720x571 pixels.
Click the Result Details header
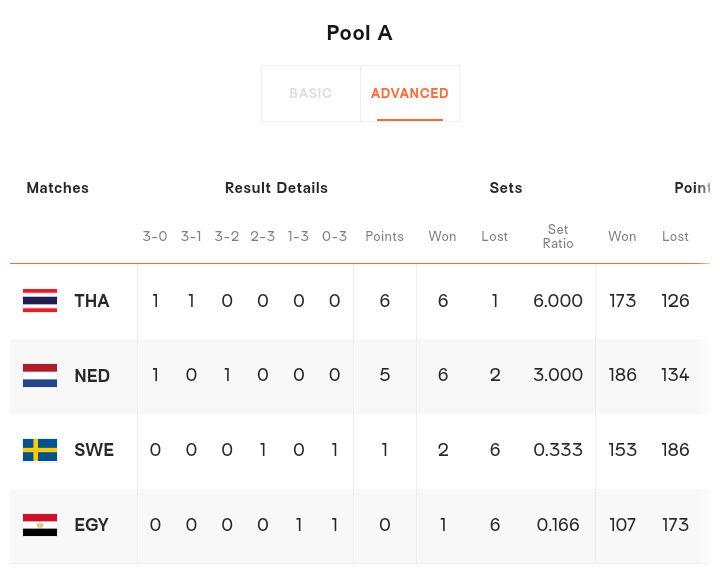[x=276, y=188]
